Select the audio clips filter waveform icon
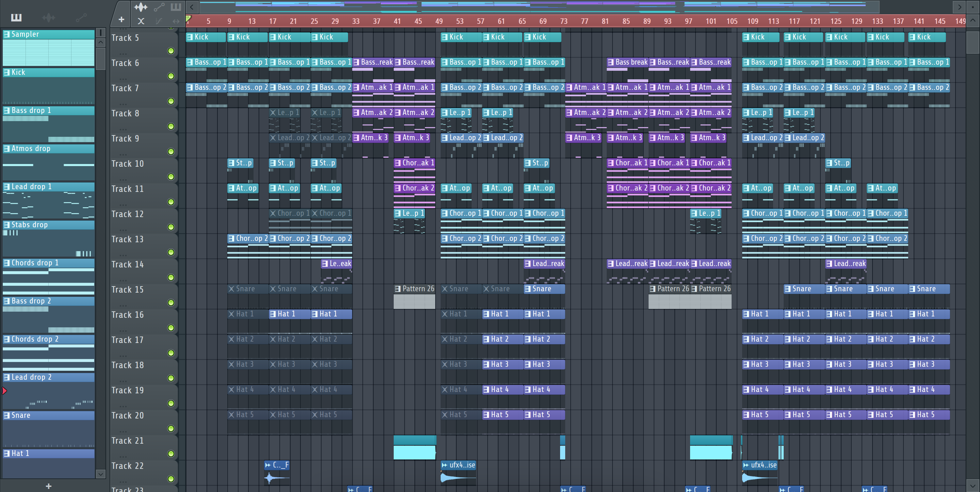The width and height of the screenshot is (980, 492). point(49,17)
